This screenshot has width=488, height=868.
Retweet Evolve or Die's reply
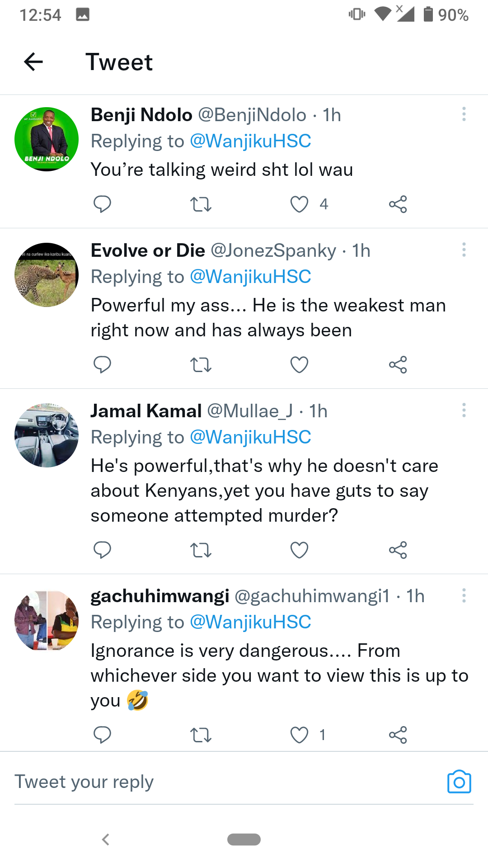point(201,365)
